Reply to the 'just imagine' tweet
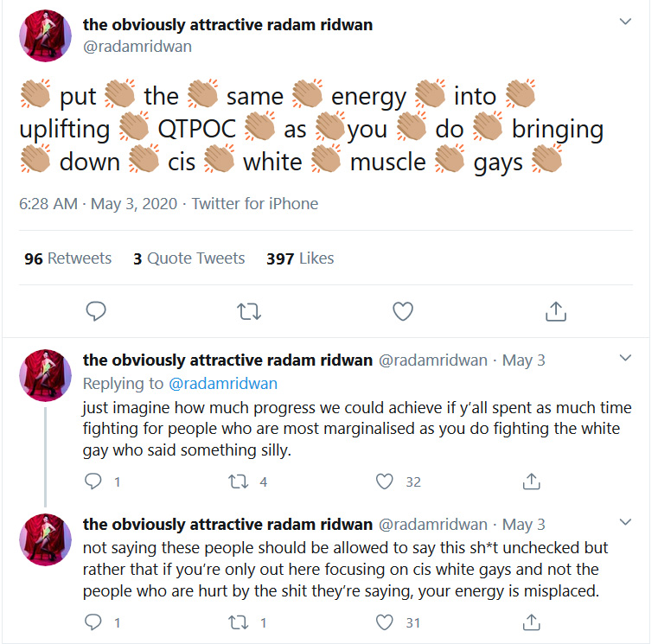 coord(93,481)
